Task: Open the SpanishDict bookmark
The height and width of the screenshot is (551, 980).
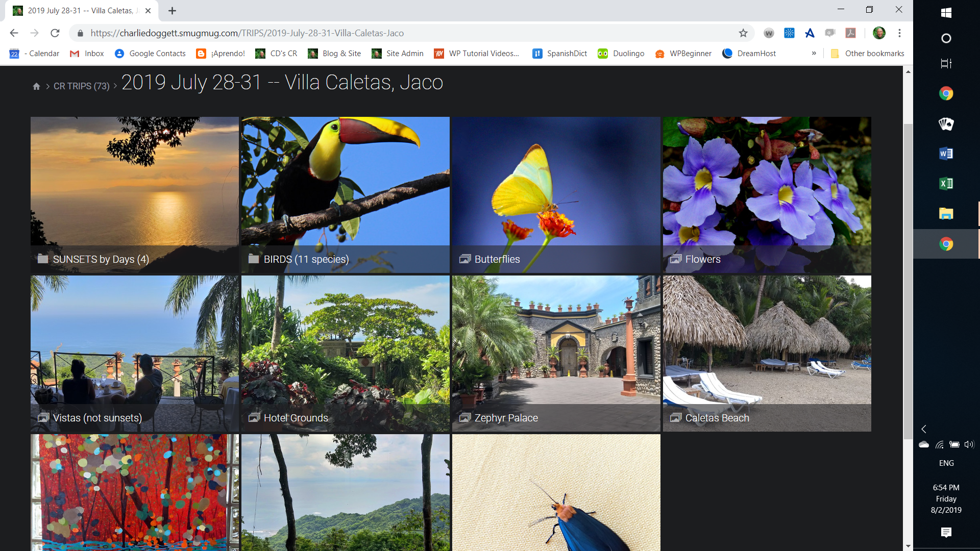Action: [x=559, y=54]
